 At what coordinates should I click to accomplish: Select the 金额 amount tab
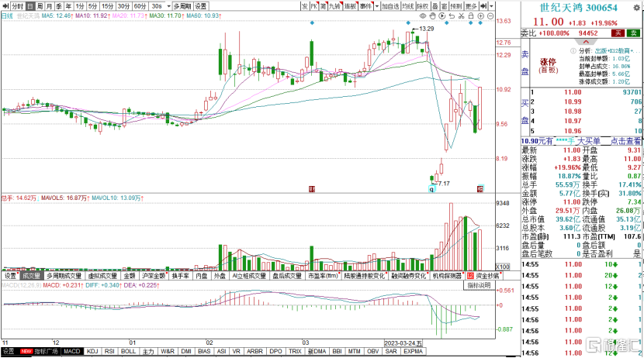coord(130,276)
